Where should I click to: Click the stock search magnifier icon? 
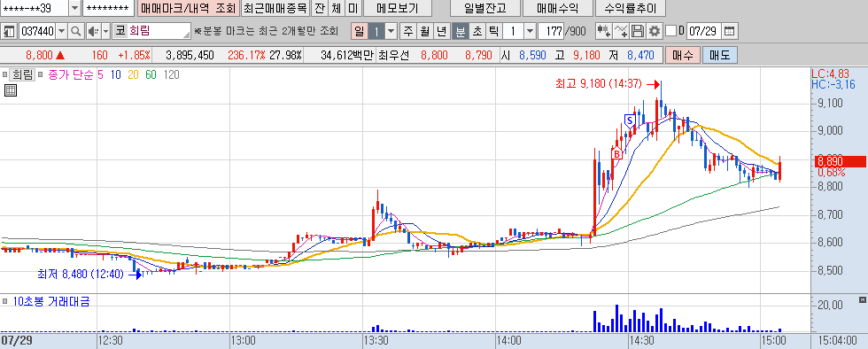tap(76, 31)
